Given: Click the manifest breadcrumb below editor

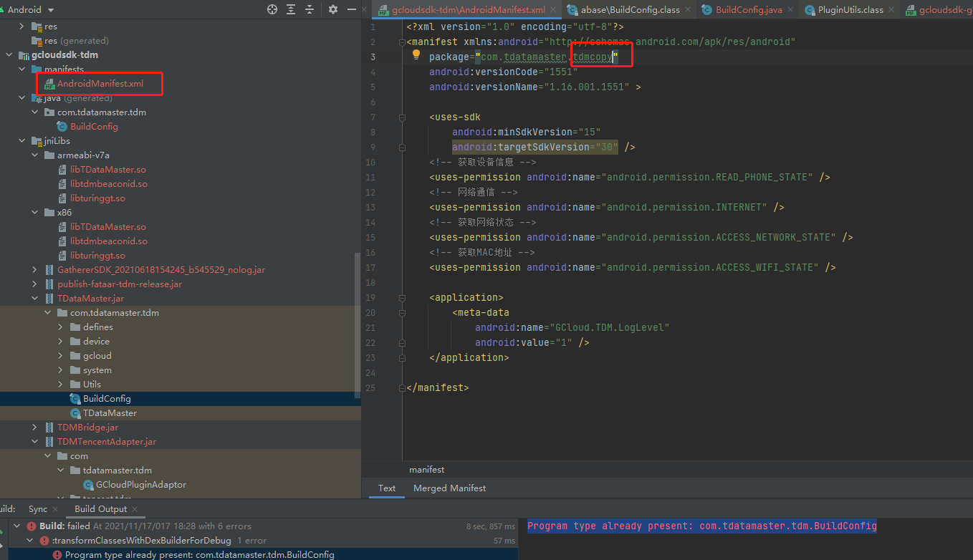Looking at the screenshot, I should (427, 470).
